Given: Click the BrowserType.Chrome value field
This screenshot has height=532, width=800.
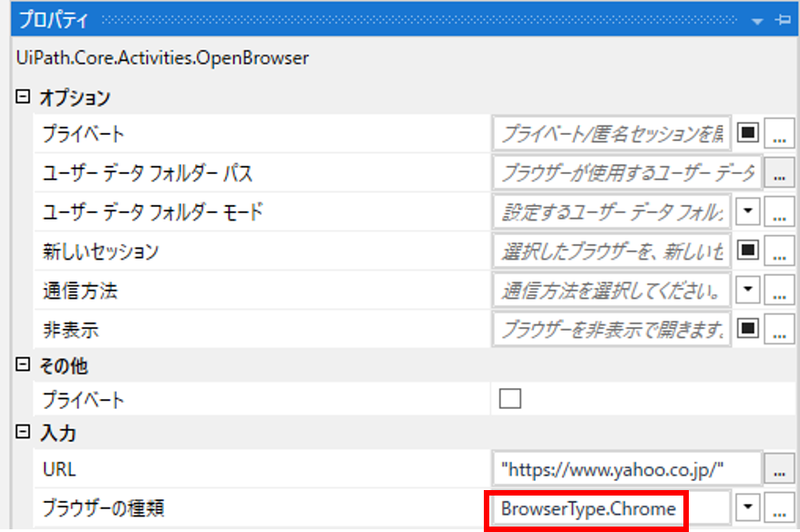Looking at the screenshot, I should (x=588, y=508).
